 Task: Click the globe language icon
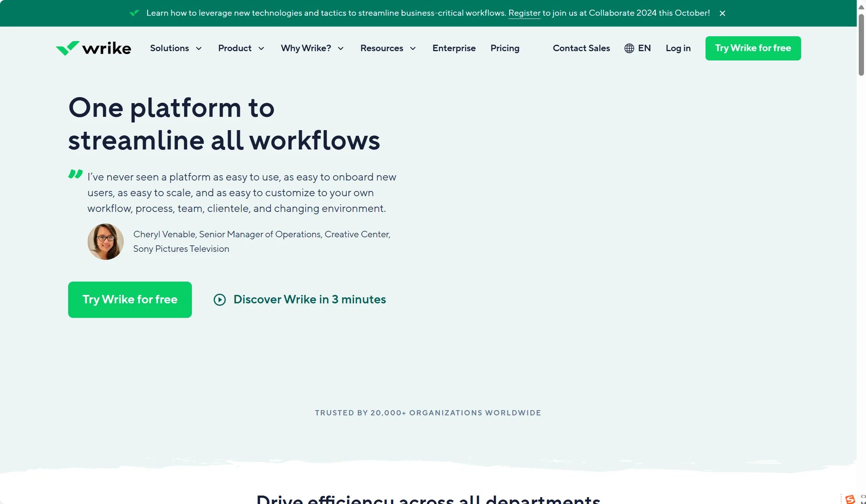629,48
